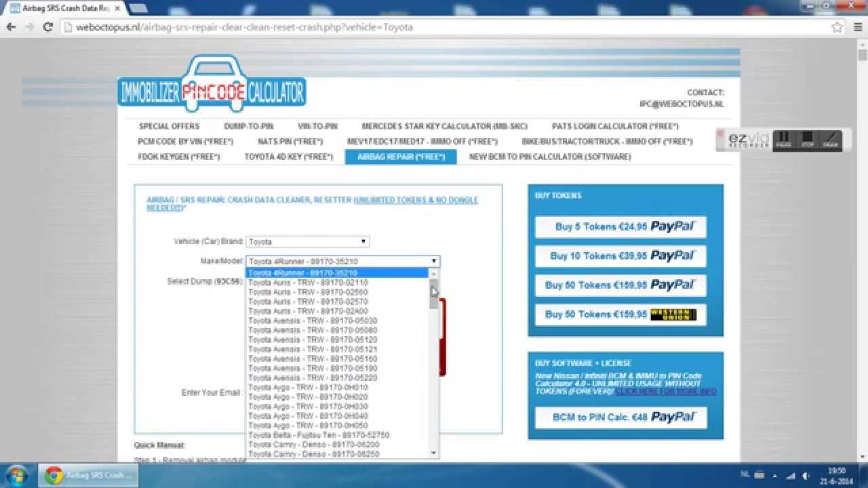
Task: Open PCM Code By VIN page
Action: [185, 142]
